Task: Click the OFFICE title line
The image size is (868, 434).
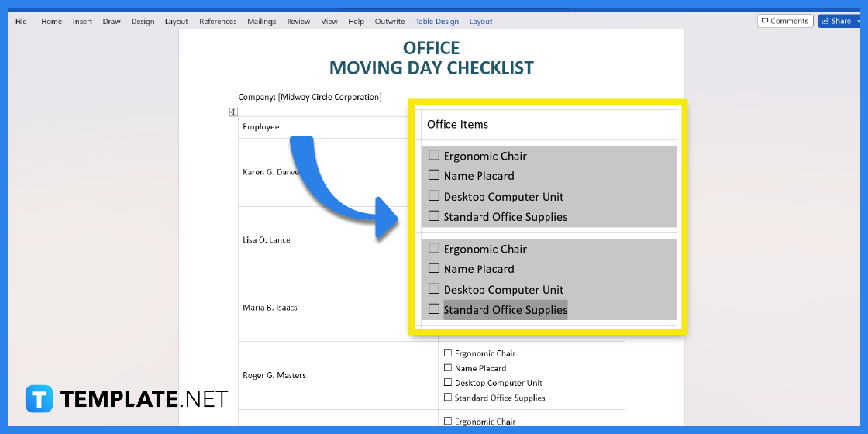Action: pyautogui.click(x=431, y=48)
